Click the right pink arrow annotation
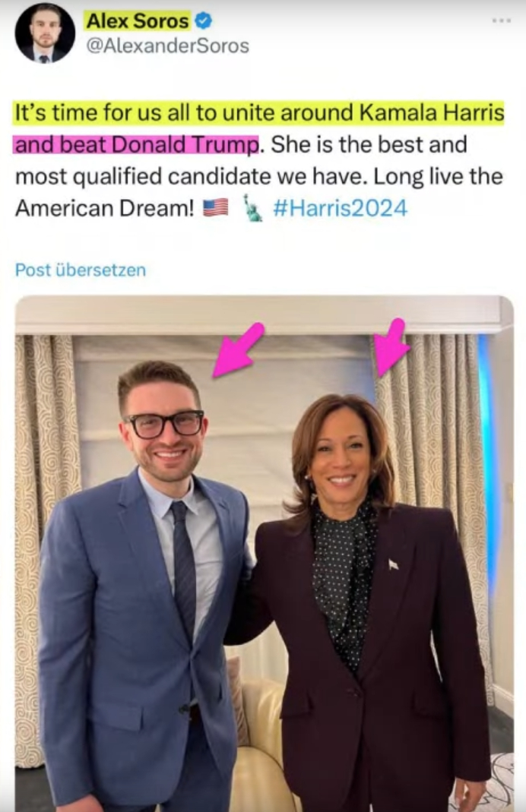The image size is (526, 812). [391, 346]
